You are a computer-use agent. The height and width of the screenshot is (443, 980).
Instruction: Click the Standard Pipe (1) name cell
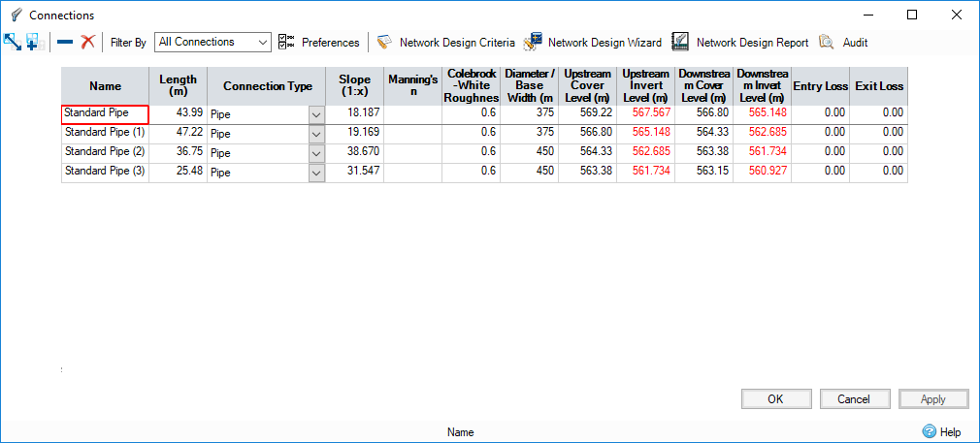[x=105, y=134]
